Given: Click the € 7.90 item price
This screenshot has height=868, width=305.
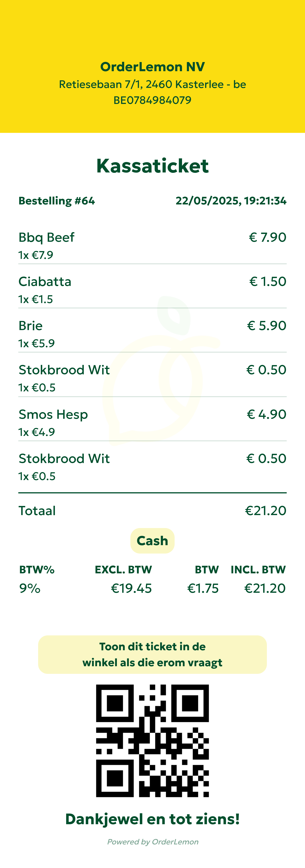Looking at the screenshot, I should tap(268, 238).
